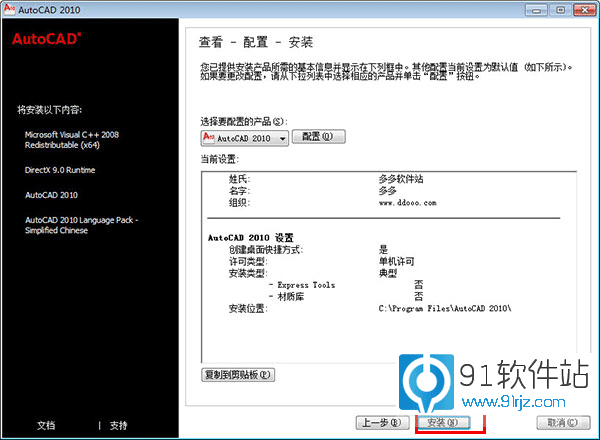This screenshot has height=440, width=600.
Task: Open the product dropdown arrow
Action: coord(282,138)
